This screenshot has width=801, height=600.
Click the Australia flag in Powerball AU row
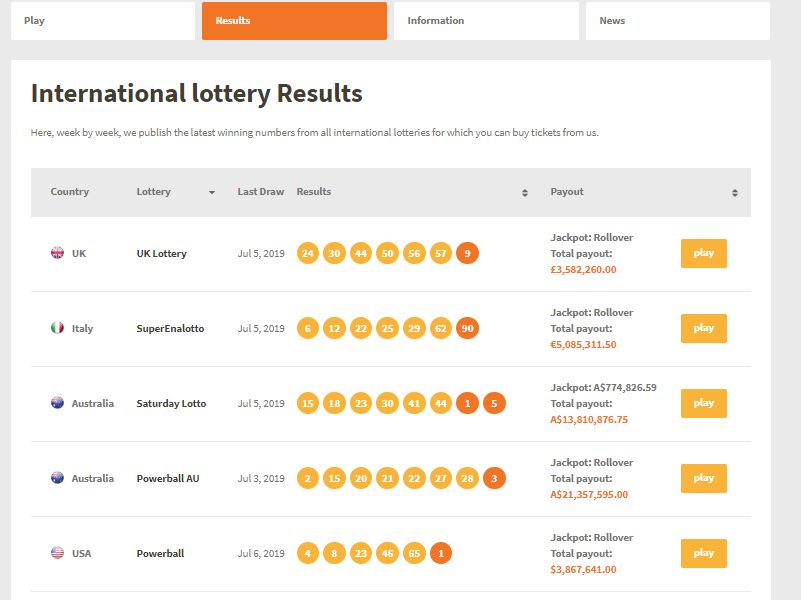coord(57,478)
